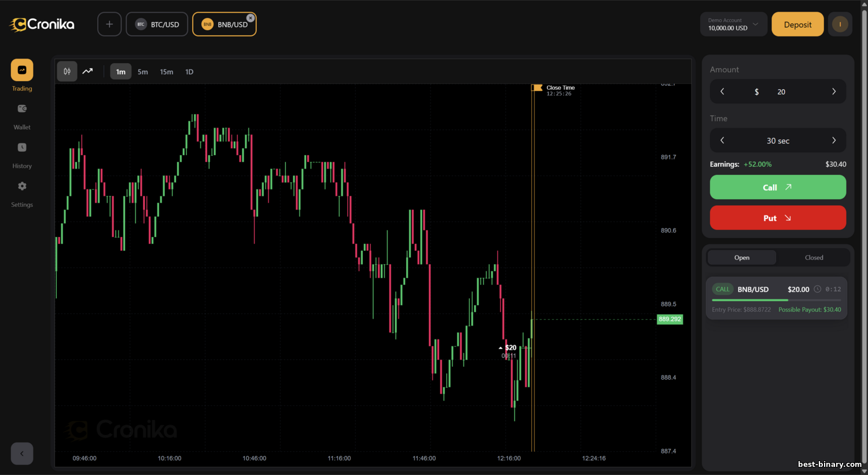Open Settings gear in sidebar

pos(22,187)
